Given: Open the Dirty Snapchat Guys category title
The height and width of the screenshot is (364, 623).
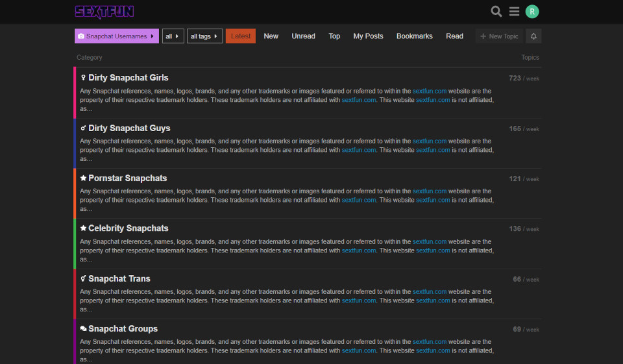Looking at the screenshot, I should click(x=129, y=128).
